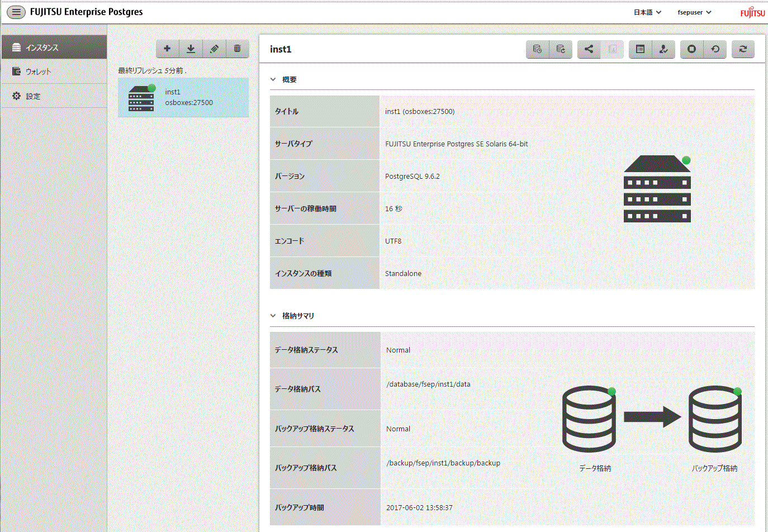
Task: Click the Standalone instance type value
Action: pyautogui.click(x=404, y=273)
